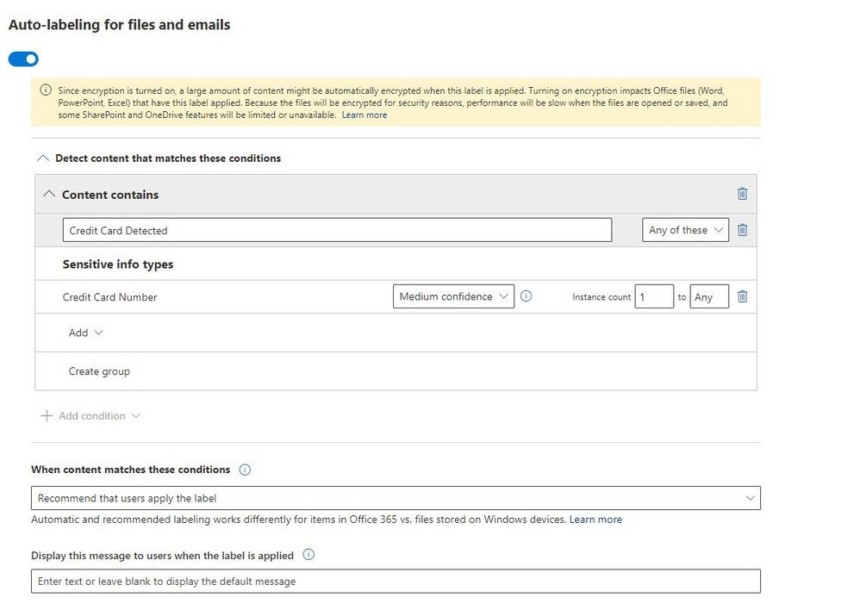Collapse the Detect content conditions section

(44, 159)
